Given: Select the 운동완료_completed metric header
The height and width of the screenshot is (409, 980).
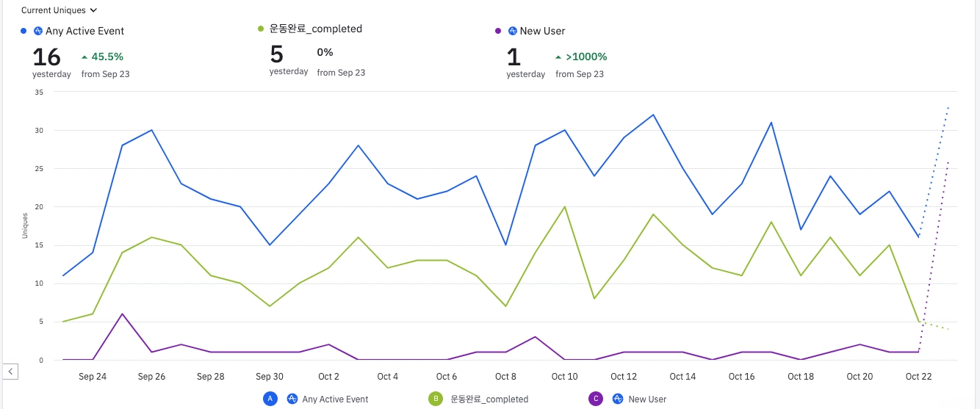Looking at the screenshot, I should [315, 29].
